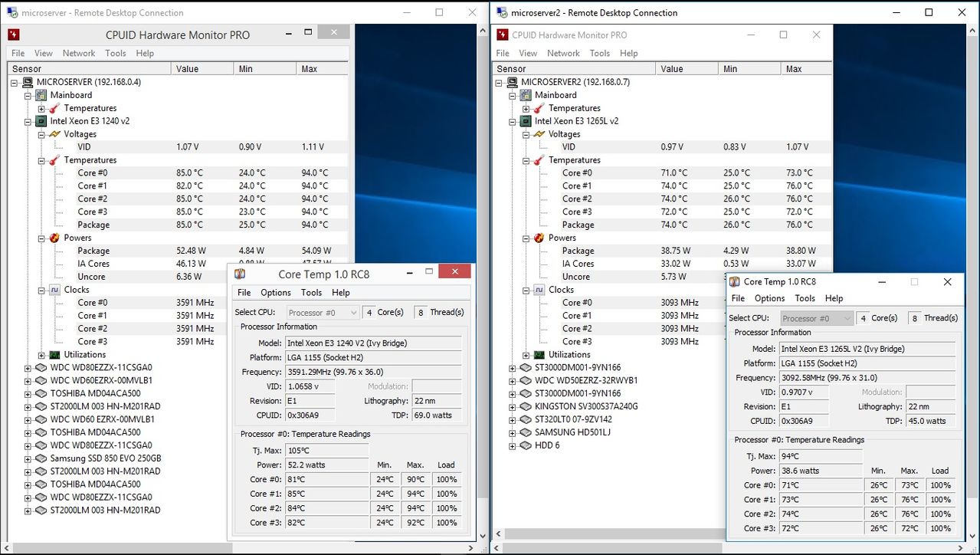This screenshot has height=555, width=980.
Task: Expand the WDC WD50EZRZ-32RWYB1 node
Action: click(x=513, y=380)
